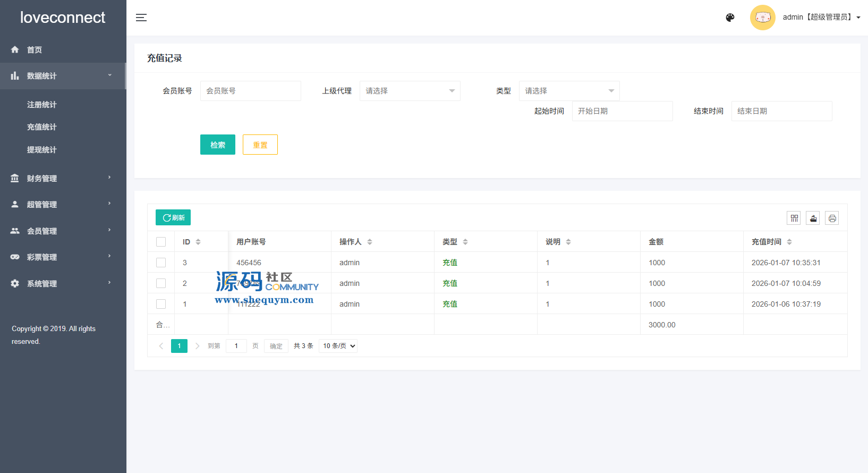Viewport: 868px width, 473px height.
Task: Sort table by the ID column arrows
Action: coord(198,242)
